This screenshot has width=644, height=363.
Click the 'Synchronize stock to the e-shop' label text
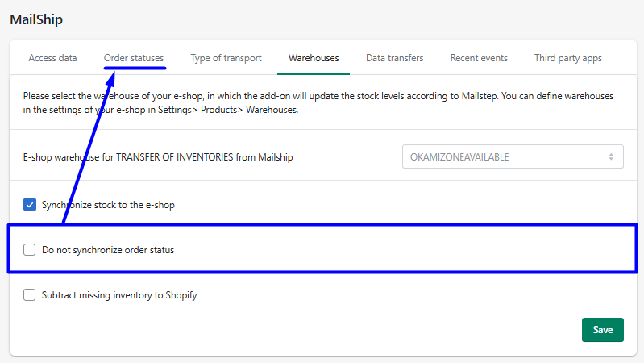(108, 205)
